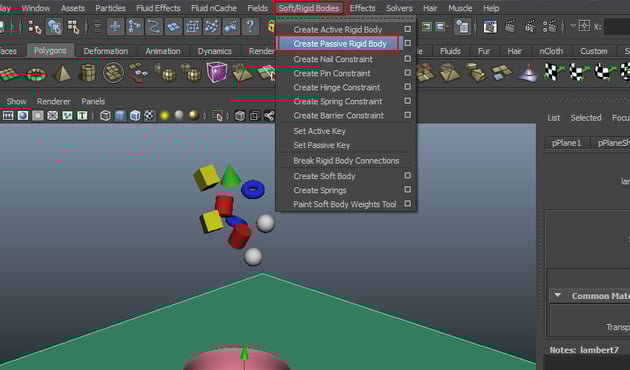Click the question-mark miscellaneous mask icon
The image size is (630, 370).
[250, 27]
